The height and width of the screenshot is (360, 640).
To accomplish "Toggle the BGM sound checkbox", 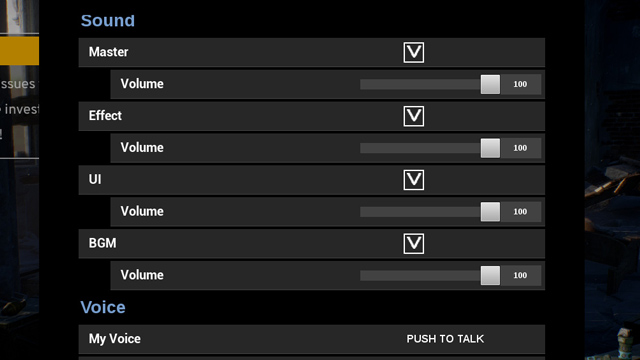I will pyautogui.click(x=413, y=243).
